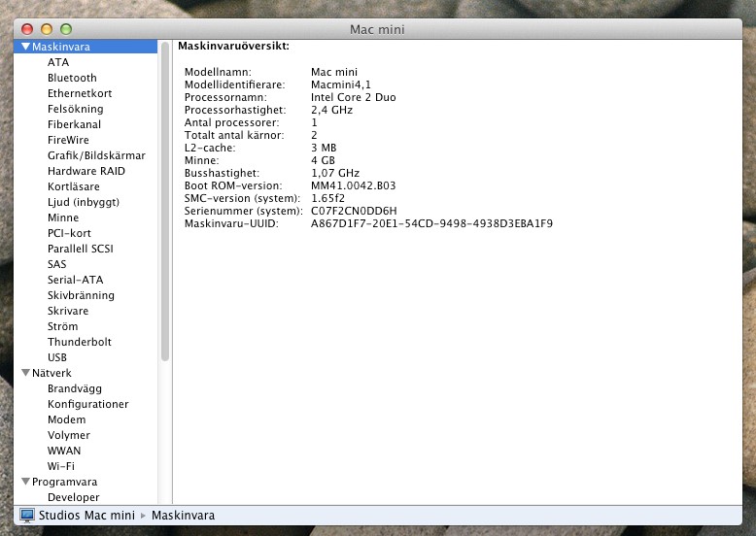
Task: Select the Ström power item
Action: tap(63, 326)
